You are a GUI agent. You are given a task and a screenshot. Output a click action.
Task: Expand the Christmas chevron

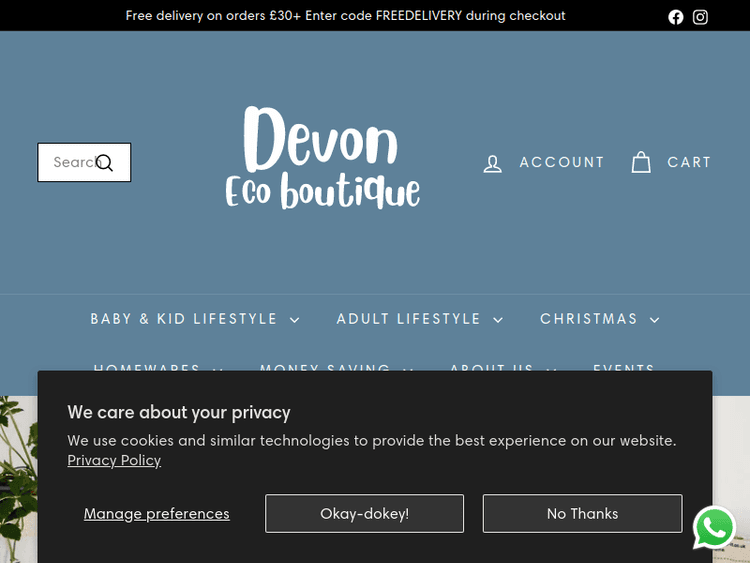(654, 320)
